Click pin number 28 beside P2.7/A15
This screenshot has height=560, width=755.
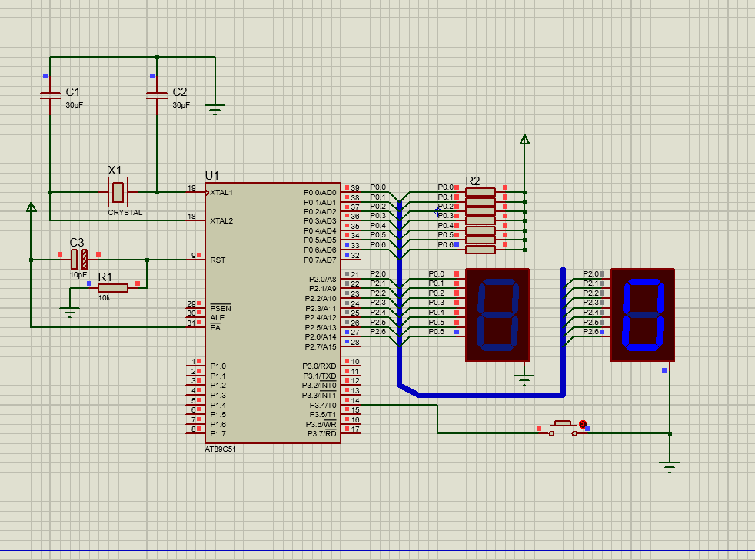click(355, 342)
